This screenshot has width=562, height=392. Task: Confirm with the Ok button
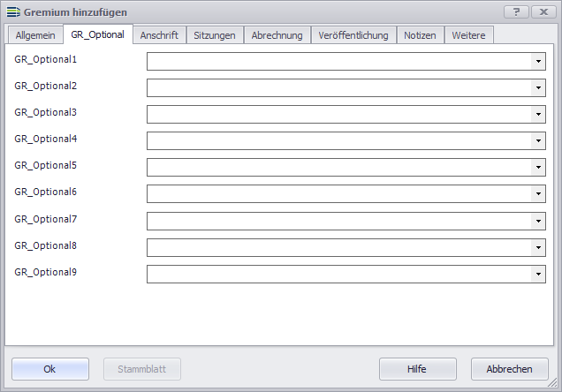[x=50, y=369]
